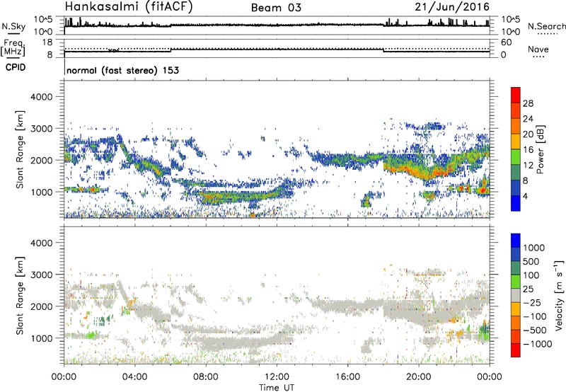
Task: Click the '60' value on Nave axis
Action: 506,42
